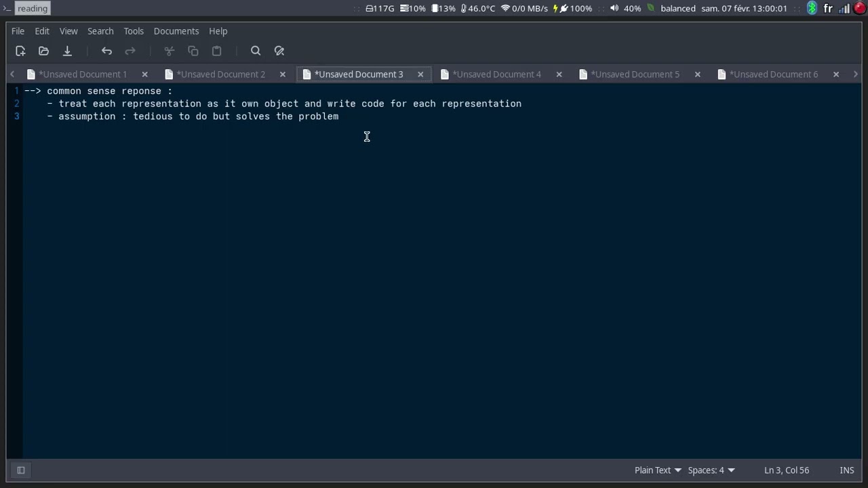Click the red record tray icon
The image size is (868, 488).
(x=860, y=8)
